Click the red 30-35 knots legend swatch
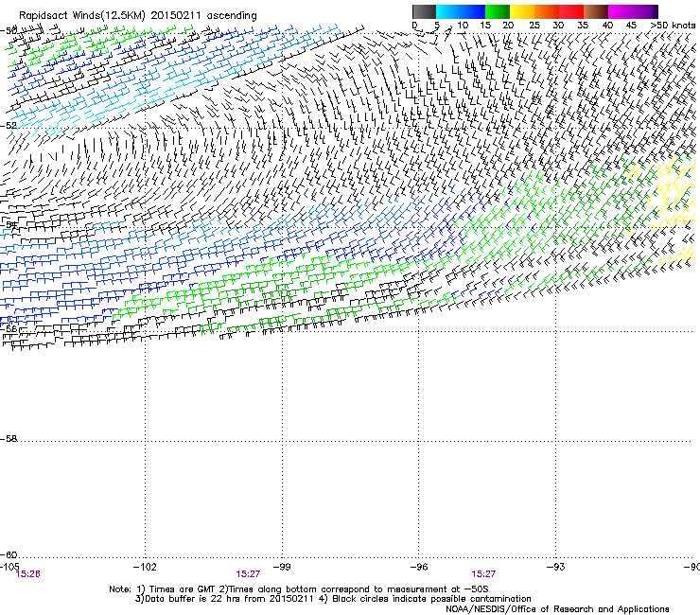Image resolution: width=700 pixels, height=615 pixels. pos(571,11)
